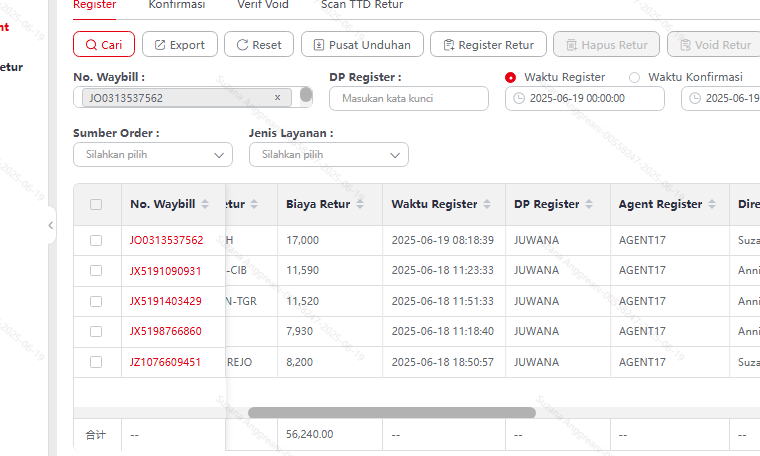This screenshot has width=760, height=456.
Task: Remove the JO0313537562 waybill tag
Action: pyautogui.click(x=277, y=98)
